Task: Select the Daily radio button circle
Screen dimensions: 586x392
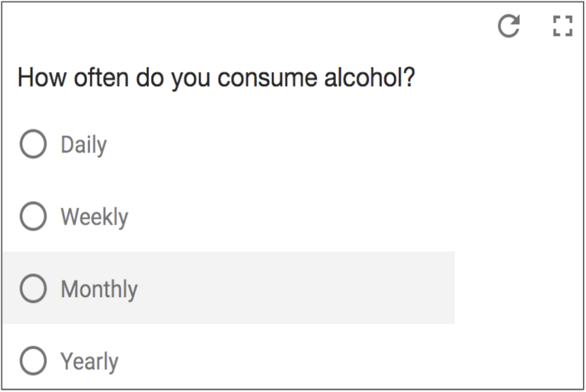Action: (34, 144)
